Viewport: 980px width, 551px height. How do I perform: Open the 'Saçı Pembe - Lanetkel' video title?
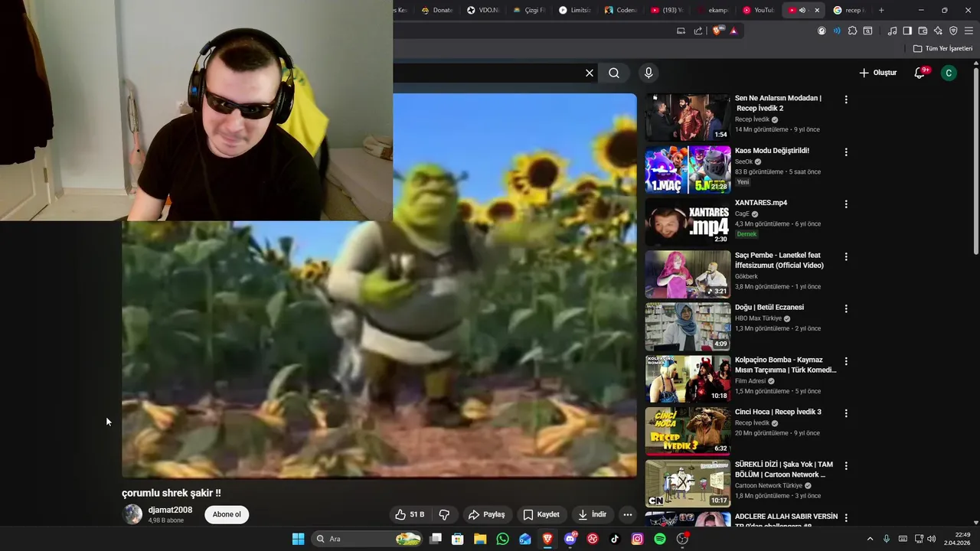click(779, 260)
